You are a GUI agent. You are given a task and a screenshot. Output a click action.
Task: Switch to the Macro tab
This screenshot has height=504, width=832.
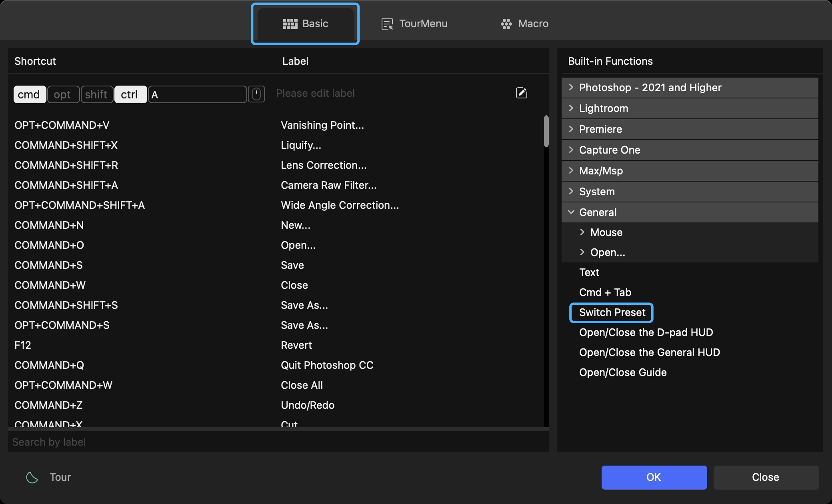524,24
